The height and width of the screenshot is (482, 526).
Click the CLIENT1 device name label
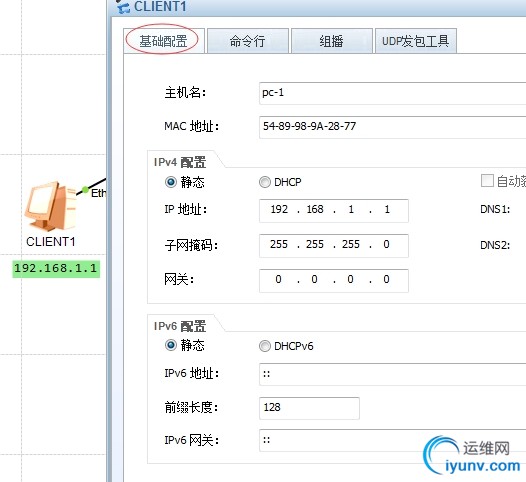pyautogui.click(x=51, y=242)
